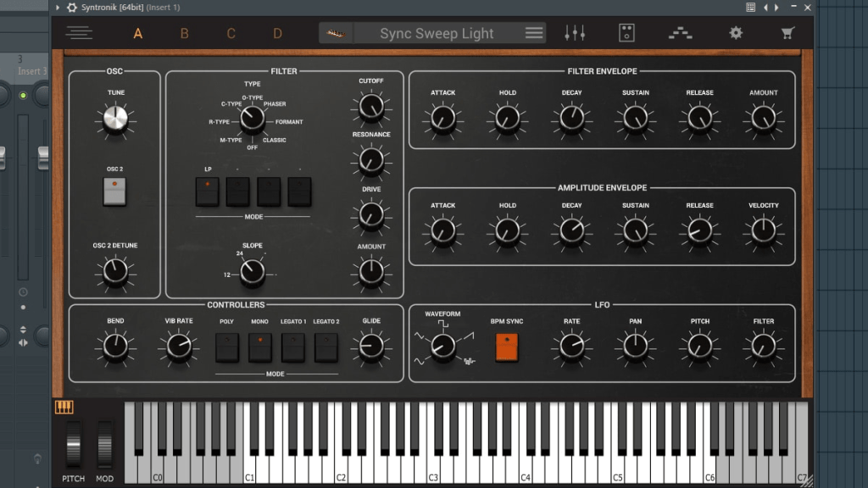Click the LFO Pan knob
This screenshot has height=488, width=868.
pyautogui.click(x=636, y=347)
